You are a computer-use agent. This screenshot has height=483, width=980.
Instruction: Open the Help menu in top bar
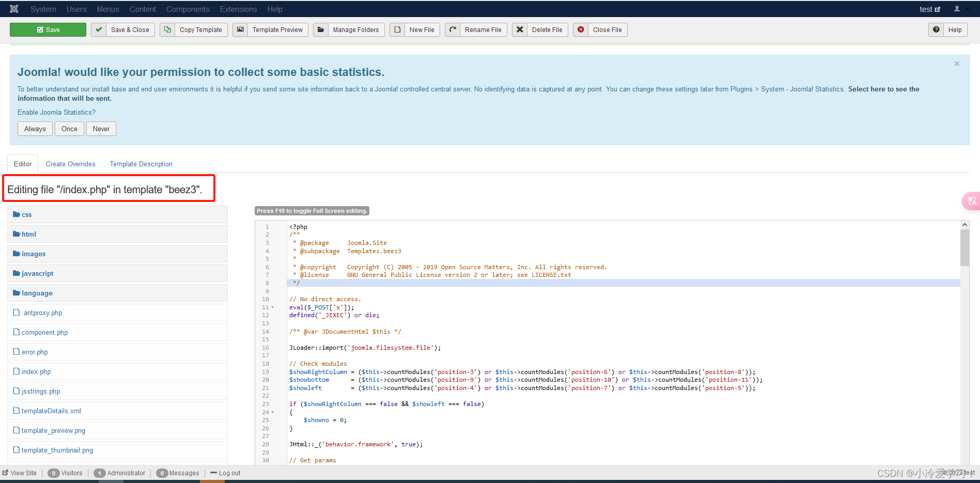click(275, 9)
